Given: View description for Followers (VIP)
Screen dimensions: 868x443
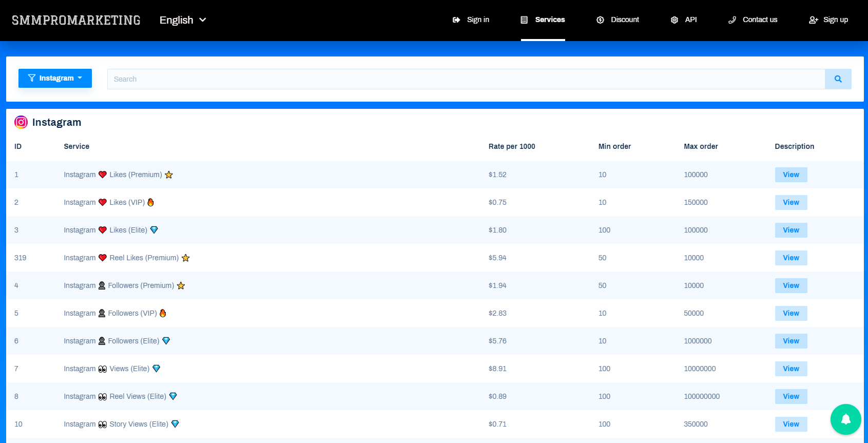Looking at the screenshot, I should [791, 313].
